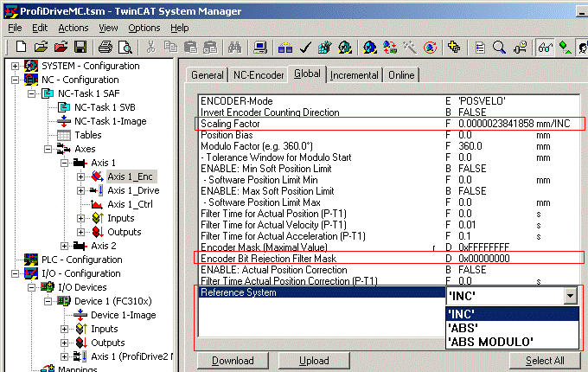Screen dimensions: 588x372
Task: Open the Help menu
Action: coord(180,29)
